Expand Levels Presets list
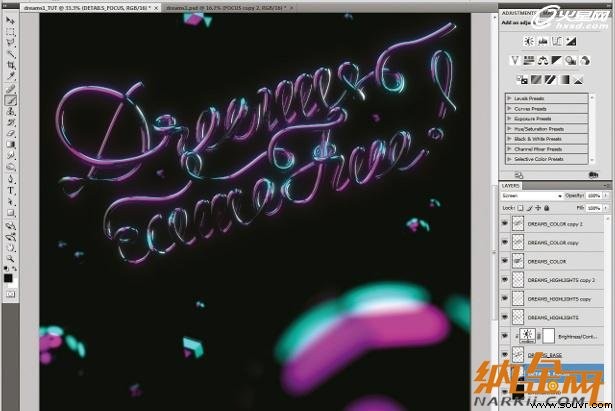 click(x=509, y=98)
